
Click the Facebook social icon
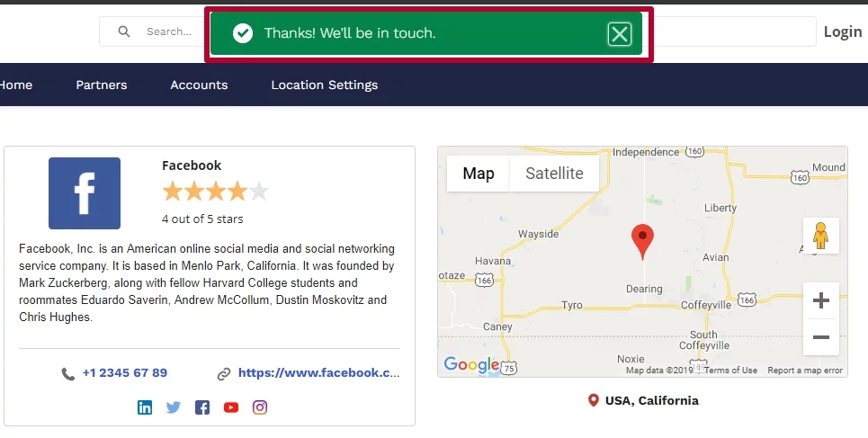point(202,407)
